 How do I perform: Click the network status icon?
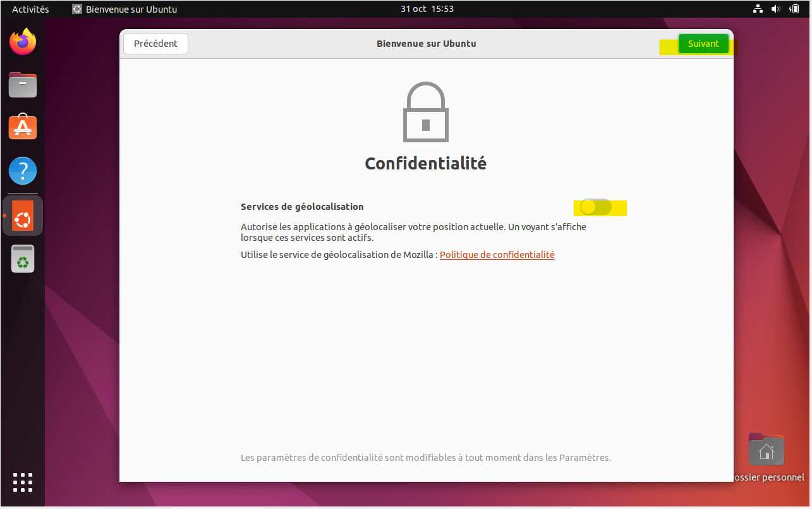pos(758,9)
